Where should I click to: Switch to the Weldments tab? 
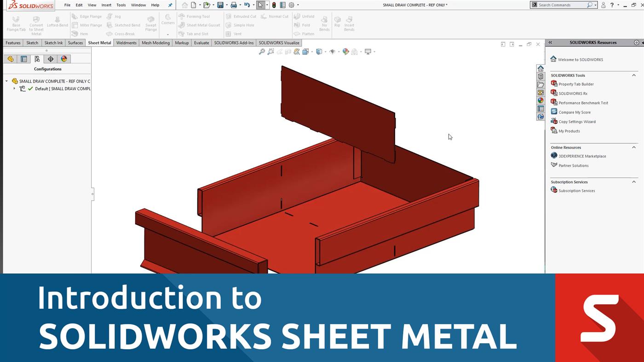pyautogui.click(x=126, y=43)
